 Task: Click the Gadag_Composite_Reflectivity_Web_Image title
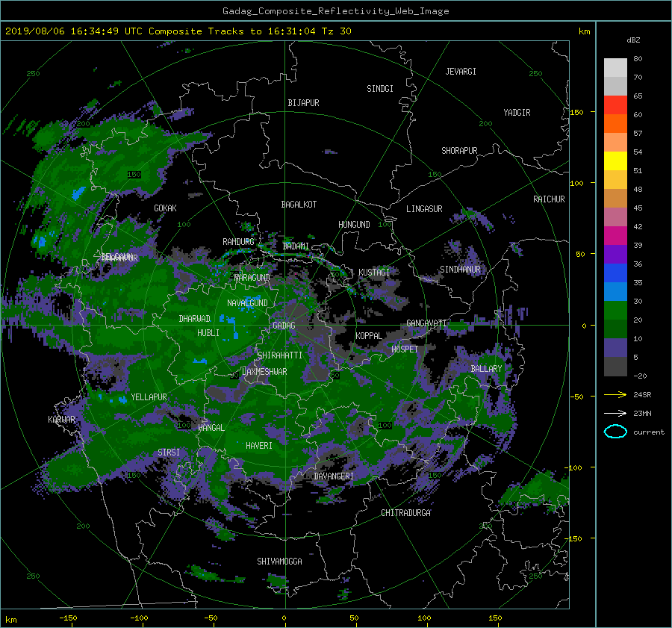(x=335, y=11)
